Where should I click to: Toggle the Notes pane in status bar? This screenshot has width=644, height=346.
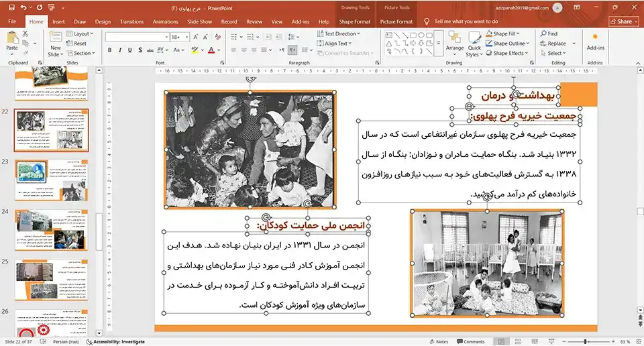[x=439, y=341]
